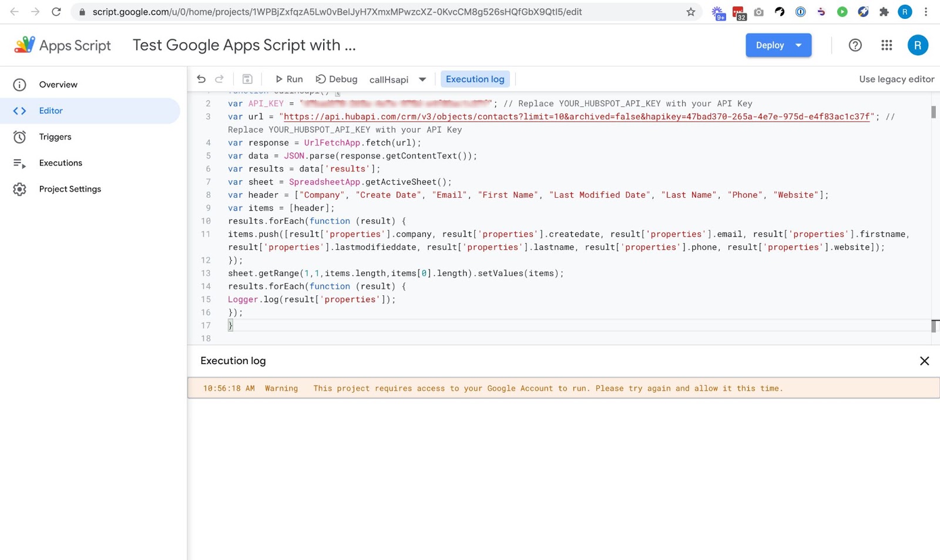Click the Warning log message row

coord(563,388)
